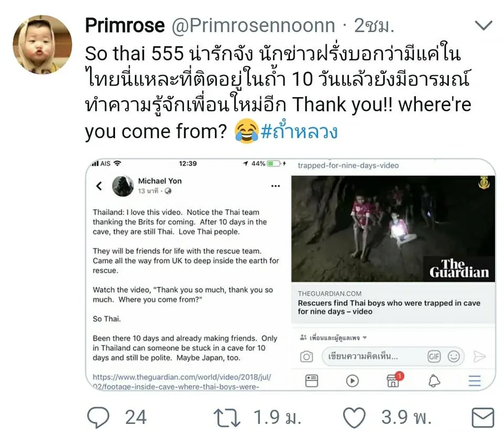Open the Guardian video URL in the post

182,382
